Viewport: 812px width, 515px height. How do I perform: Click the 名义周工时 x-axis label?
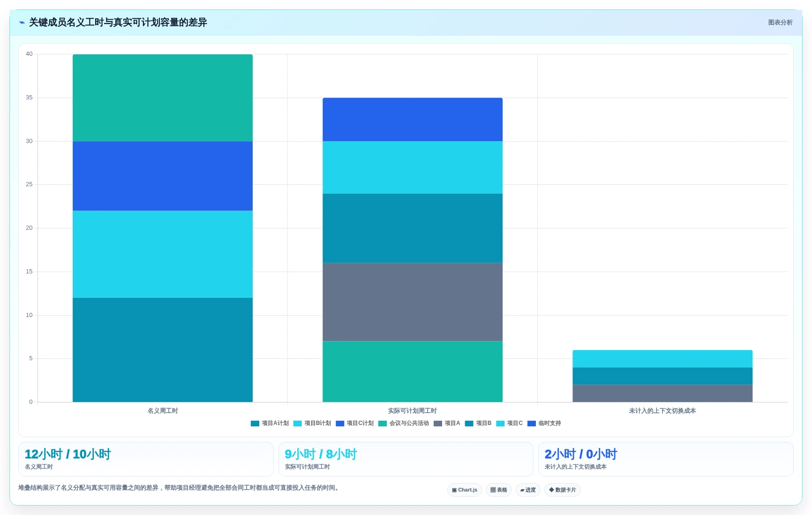(x=163, y=411)
